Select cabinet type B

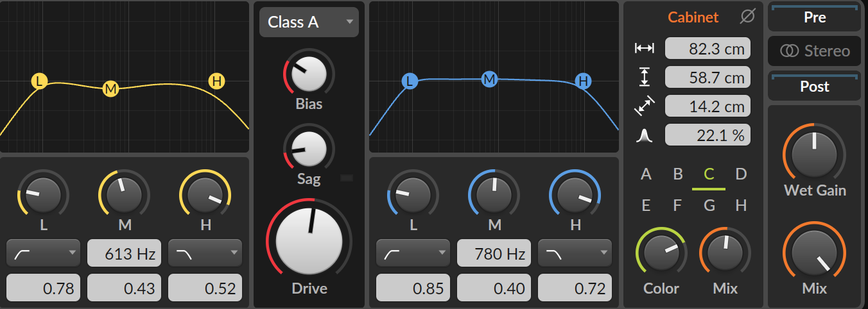pyautogui.click(x=678, y=174)
